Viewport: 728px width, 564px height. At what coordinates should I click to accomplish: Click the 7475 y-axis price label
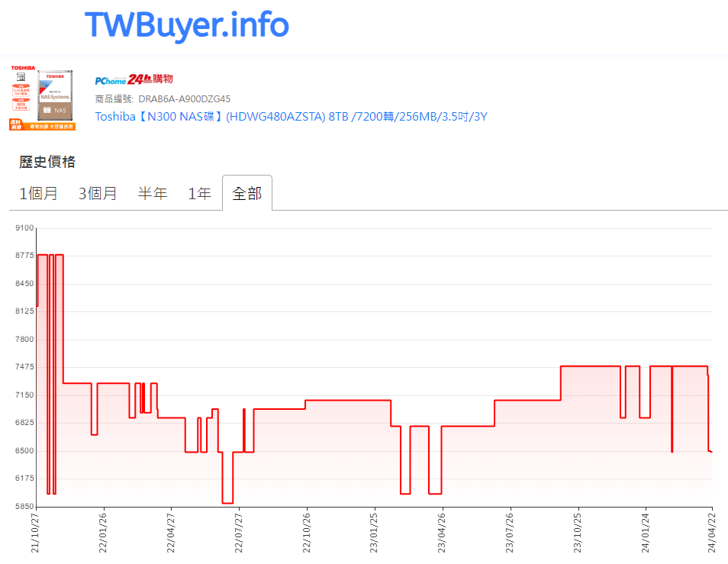coord(24,367)
